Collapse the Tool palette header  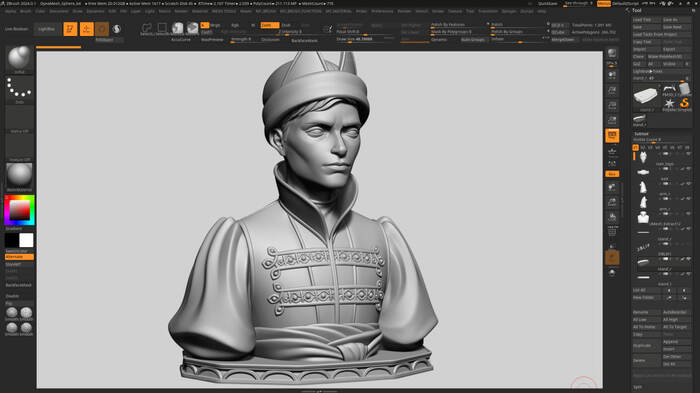point(637,10)
